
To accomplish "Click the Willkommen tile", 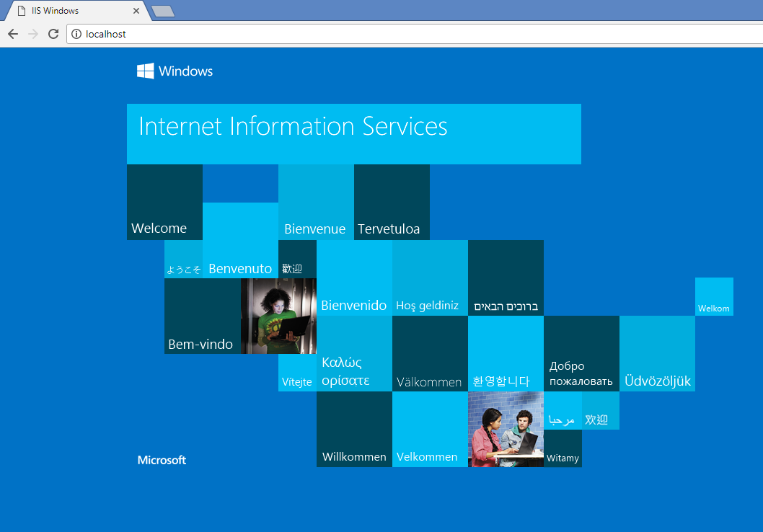I will (354, 430).
